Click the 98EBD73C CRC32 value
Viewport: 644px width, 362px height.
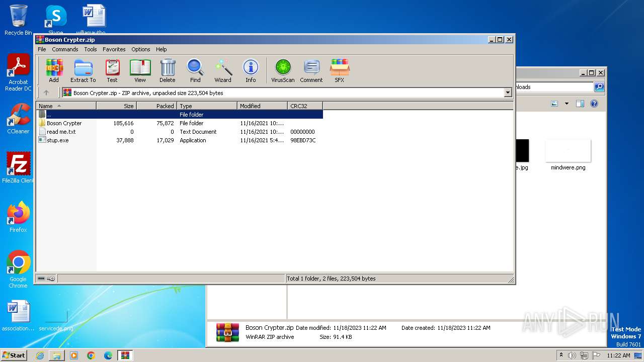click(x=303, y=140)
